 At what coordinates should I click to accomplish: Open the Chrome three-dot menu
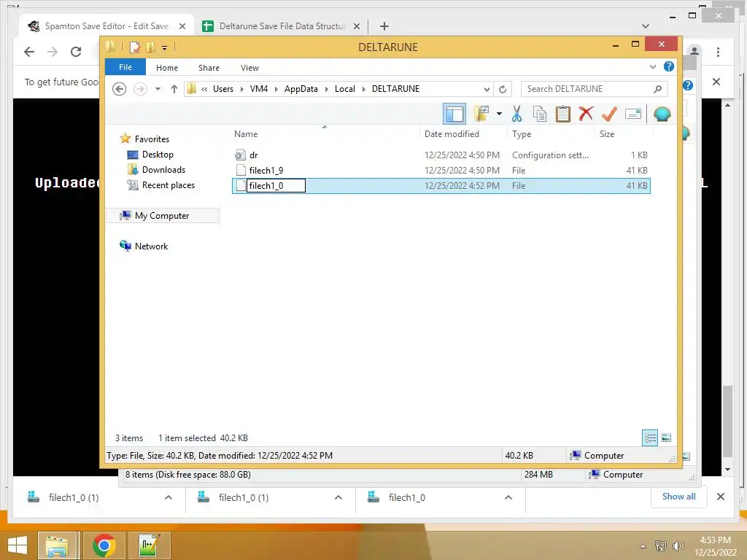(718, 52)
